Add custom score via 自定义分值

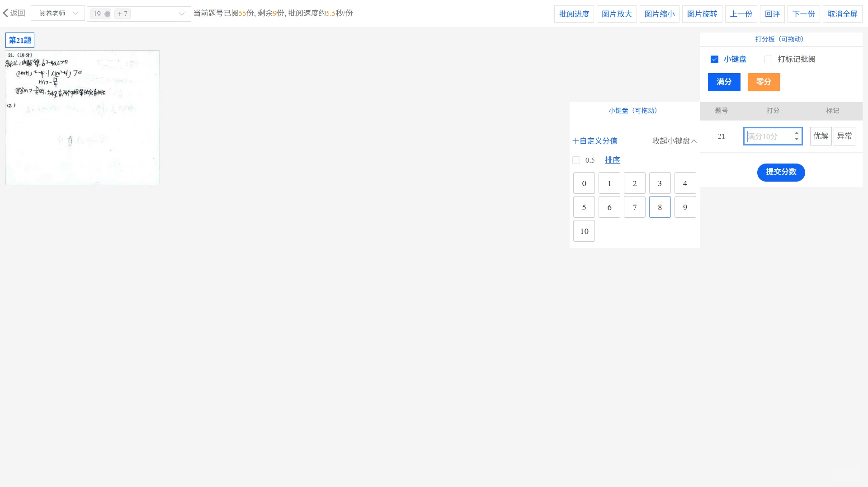[x=594, y=141]
